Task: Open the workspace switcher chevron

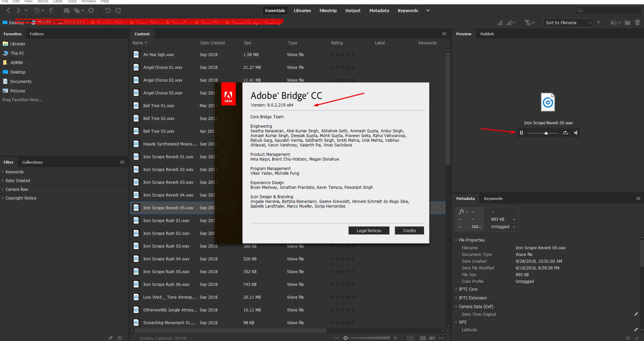Action: [x=428, y=11]
